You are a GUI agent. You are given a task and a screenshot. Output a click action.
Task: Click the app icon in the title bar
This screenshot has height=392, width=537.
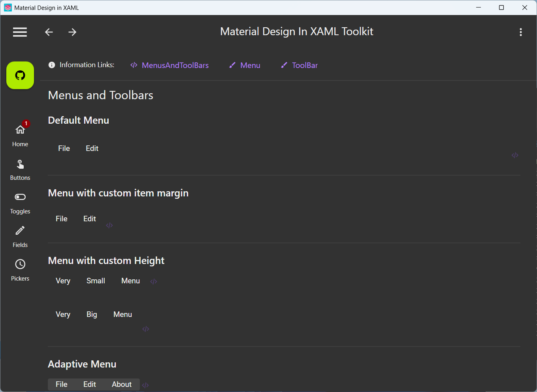pos(8,8)
